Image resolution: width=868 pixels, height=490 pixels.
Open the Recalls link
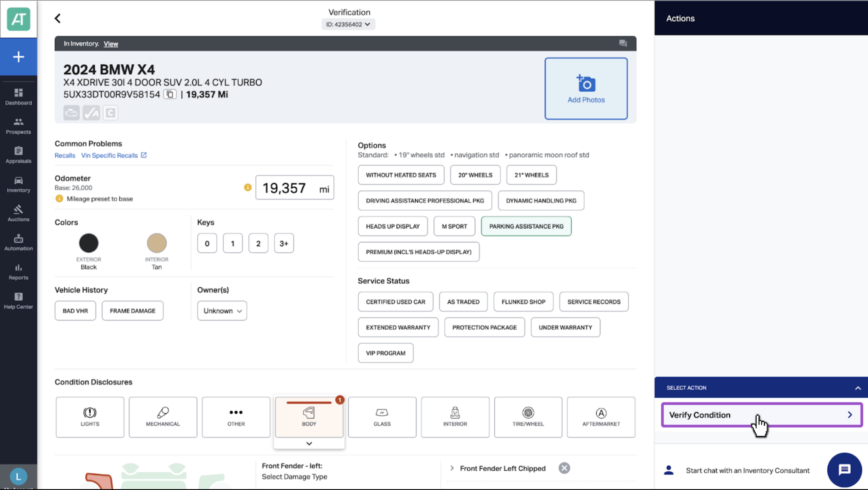(65, 155)
